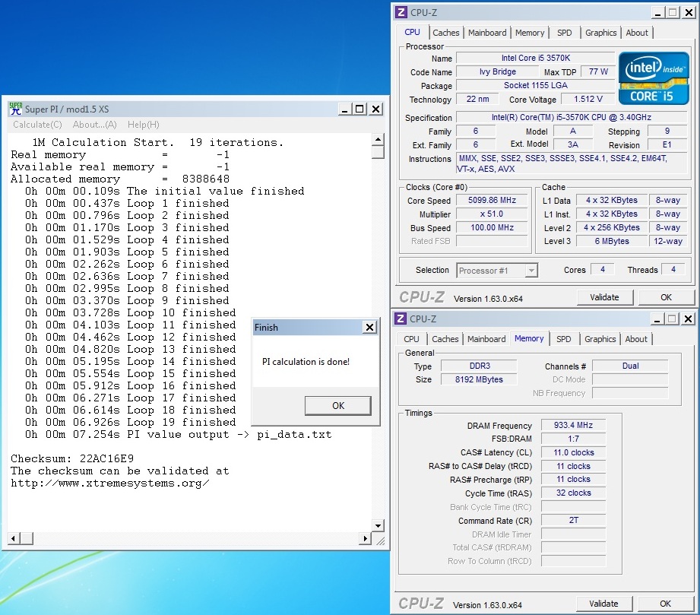Screen dimensions: 700x615
Task: Click the Cycle Time value 32 clocks
Action: (573, 493)
